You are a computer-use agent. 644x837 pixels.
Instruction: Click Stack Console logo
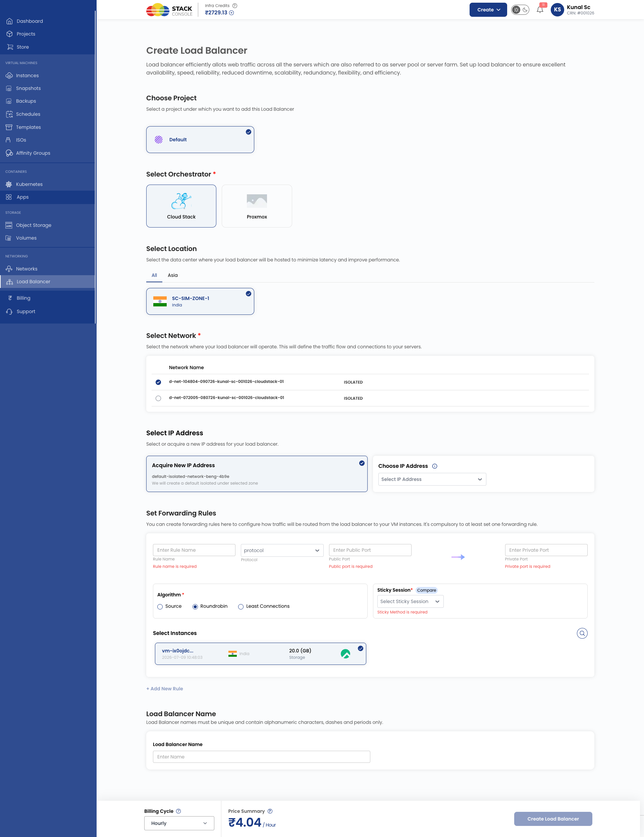pos(169,10)
